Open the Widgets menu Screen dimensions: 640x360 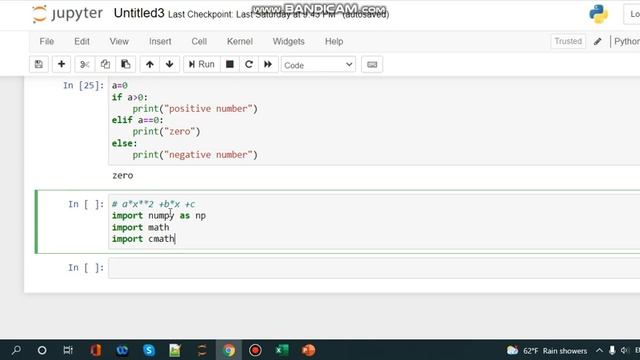coord(289,42)
